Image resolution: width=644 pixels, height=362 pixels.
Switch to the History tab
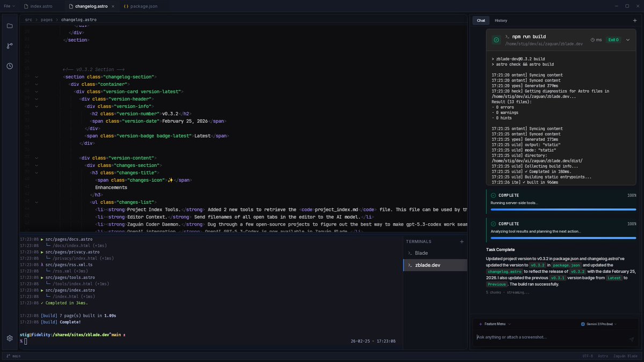[x=501, y=20]
